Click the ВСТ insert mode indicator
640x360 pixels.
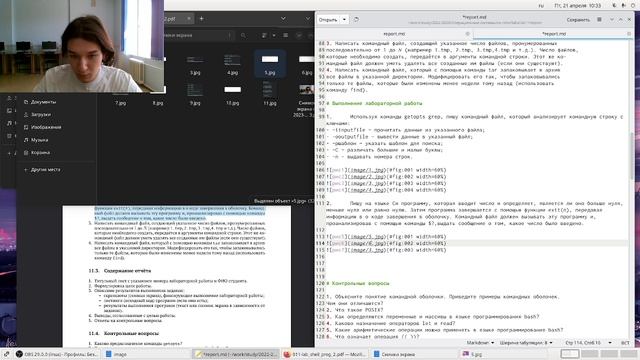(625, 343)
